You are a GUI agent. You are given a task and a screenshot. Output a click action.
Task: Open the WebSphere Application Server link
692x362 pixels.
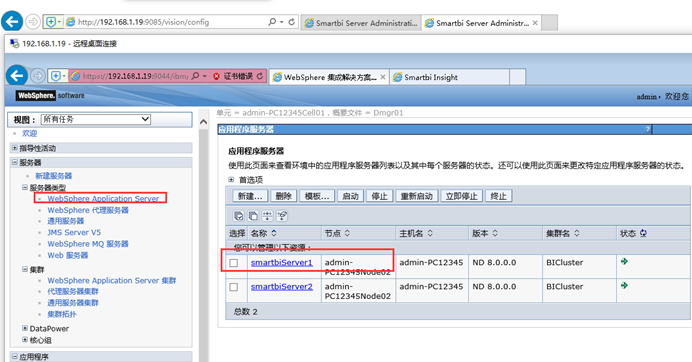click(x=103, y=199)
